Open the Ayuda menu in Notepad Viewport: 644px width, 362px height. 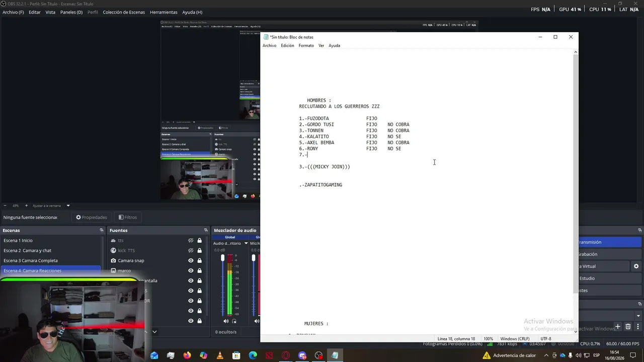click(x=334, y=46)
